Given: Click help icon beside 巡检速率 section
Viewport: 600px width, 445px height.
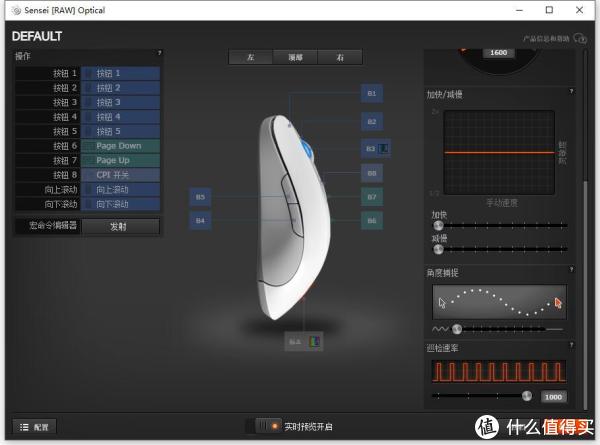Looking at the screenshot, I should coord(571,345).
